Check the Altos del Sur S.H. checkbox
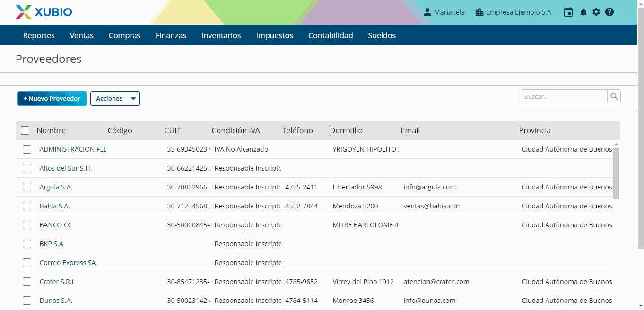 pyautogui.click(x=27, y=168)
